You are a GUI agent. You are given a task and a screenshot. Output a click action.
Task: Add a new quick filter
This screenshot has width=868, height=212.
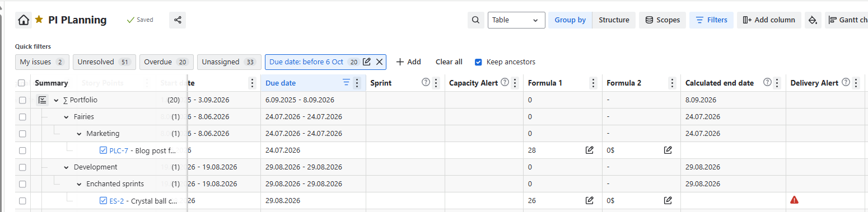408,62
